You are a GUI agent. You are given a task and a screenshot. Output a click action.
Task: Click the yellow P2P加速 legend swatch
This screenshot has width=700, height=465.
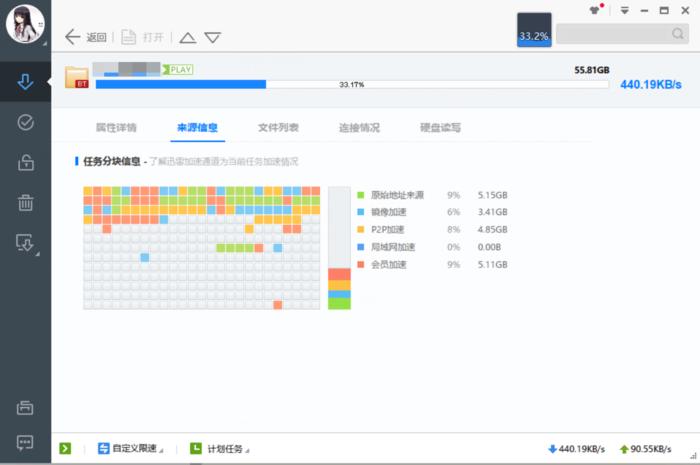click(361, 229)
